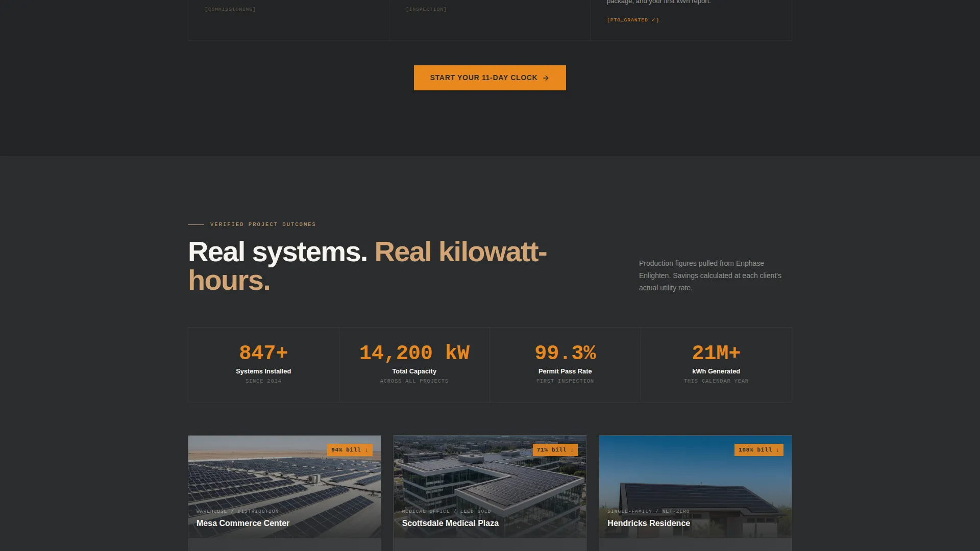The height and width of the screenshot is (551, 980).
Task: Click the 71% bill badge
Action: pyautogui.click(x=555, y=450)
